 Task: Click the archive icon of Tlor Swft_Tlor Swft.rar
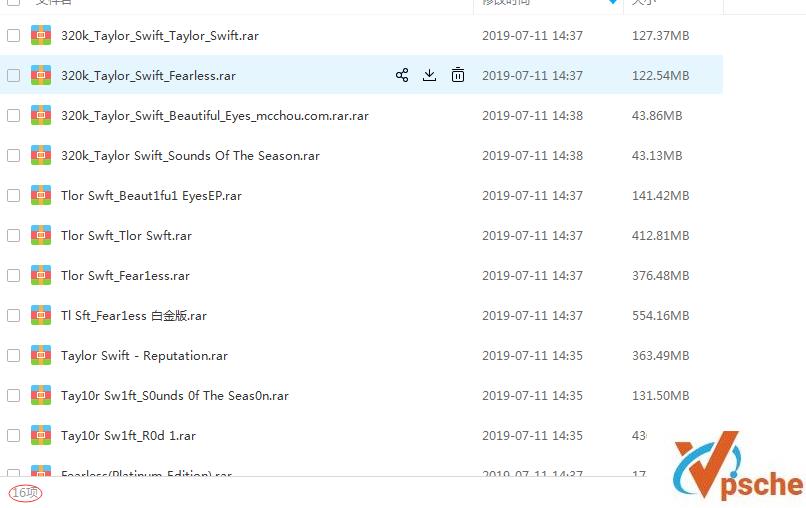point(41,235)
